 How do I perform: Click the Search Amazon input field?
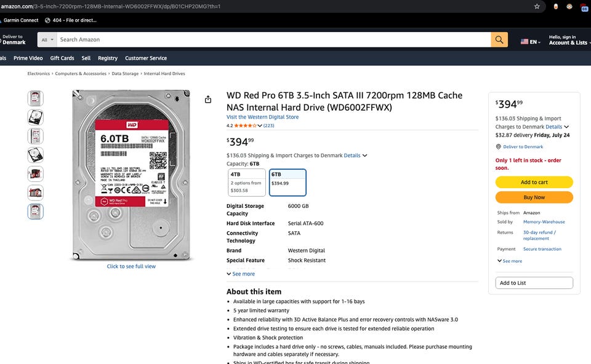[273, 39]
